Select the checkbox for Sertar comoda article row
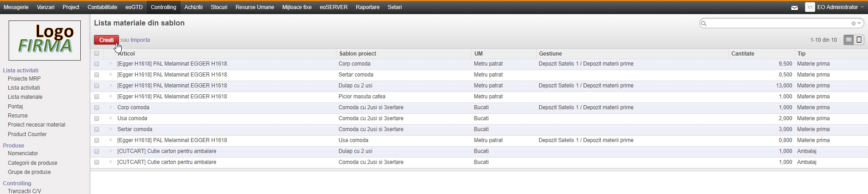The image size is (868, 194). pyautogui.click(x=97, y=129)
